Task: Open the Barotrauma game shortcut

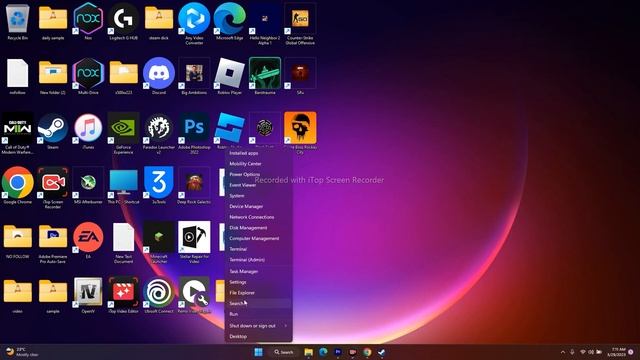Action: (265, 76)
